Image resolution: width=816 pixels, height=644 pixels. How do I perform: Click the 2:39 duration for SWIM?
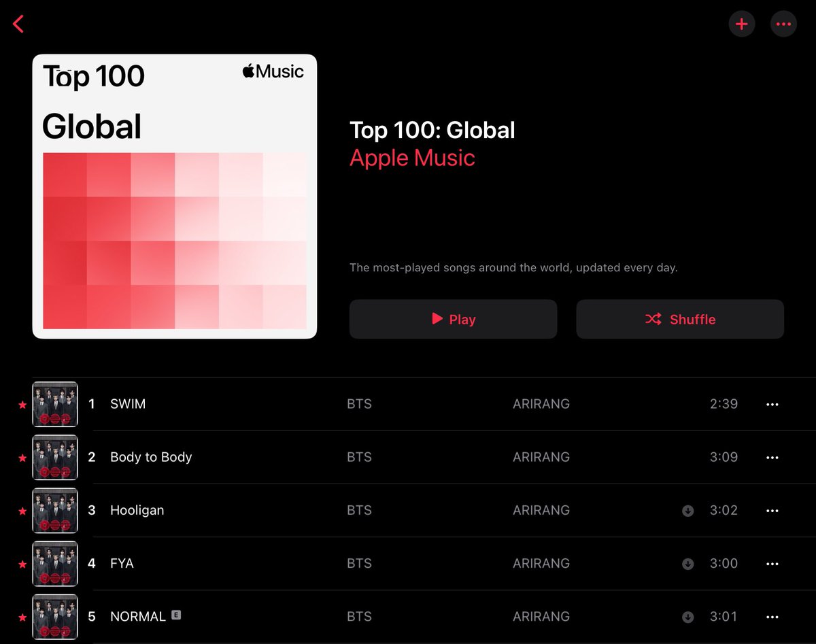[x=724, y=404]
